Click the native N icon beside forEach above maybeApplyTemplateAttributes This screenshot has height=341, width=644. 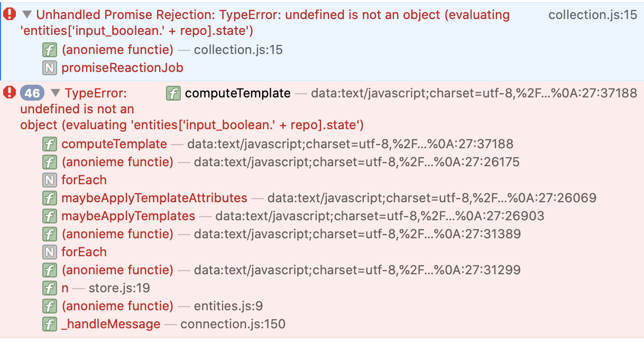tap(49, 180)
